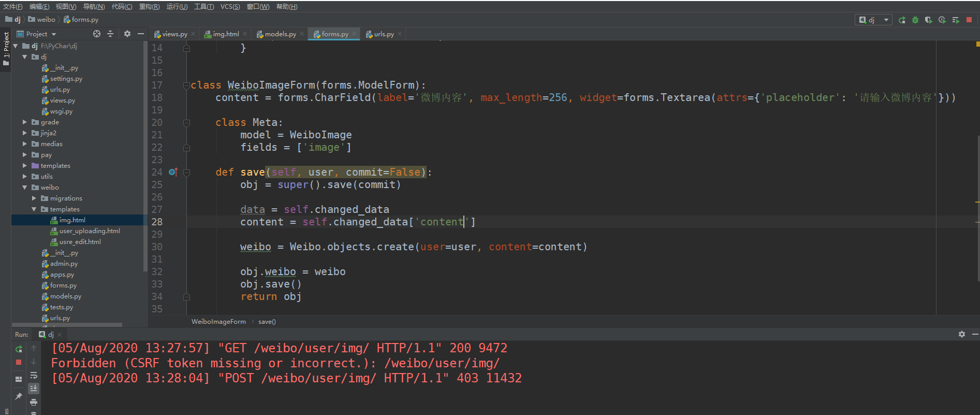Open the 1: Project side tool button
Viewport: 980px width, 415px height.
[6, 49]
